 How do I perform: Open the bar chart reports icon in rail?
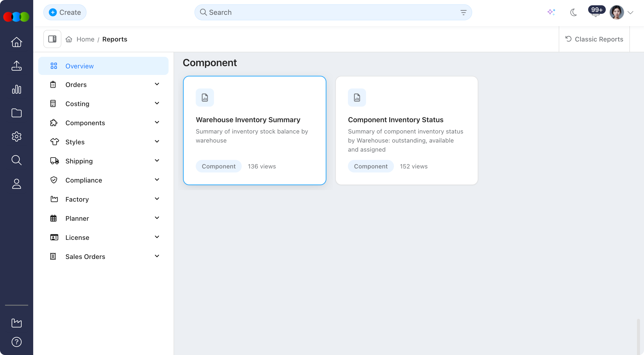tap(17, 89)
